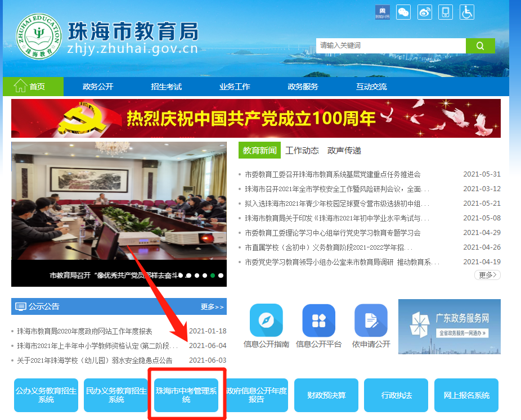Open notice 中小学教师资格认定 (第二阶段)
This screenshot has height=420, width=521.
(x=98, y=346)
